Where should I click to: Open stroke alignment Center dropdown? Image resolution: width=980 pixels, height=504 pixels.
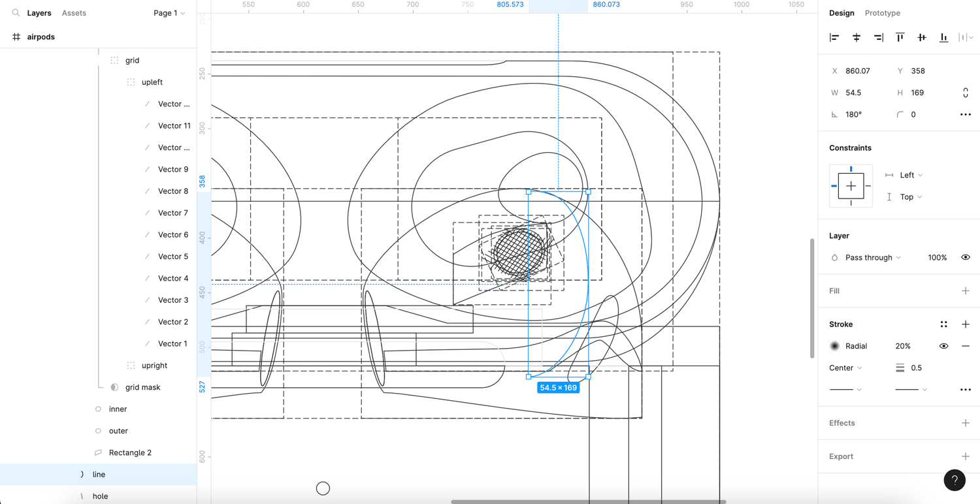[x=845, y=368]
